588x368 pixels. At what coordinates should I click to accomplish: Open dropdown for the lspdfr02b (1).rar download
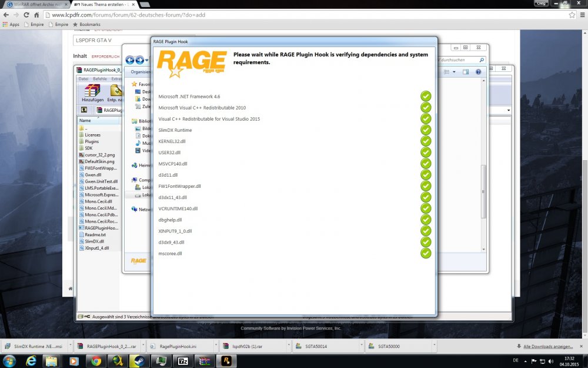point(288,346)
